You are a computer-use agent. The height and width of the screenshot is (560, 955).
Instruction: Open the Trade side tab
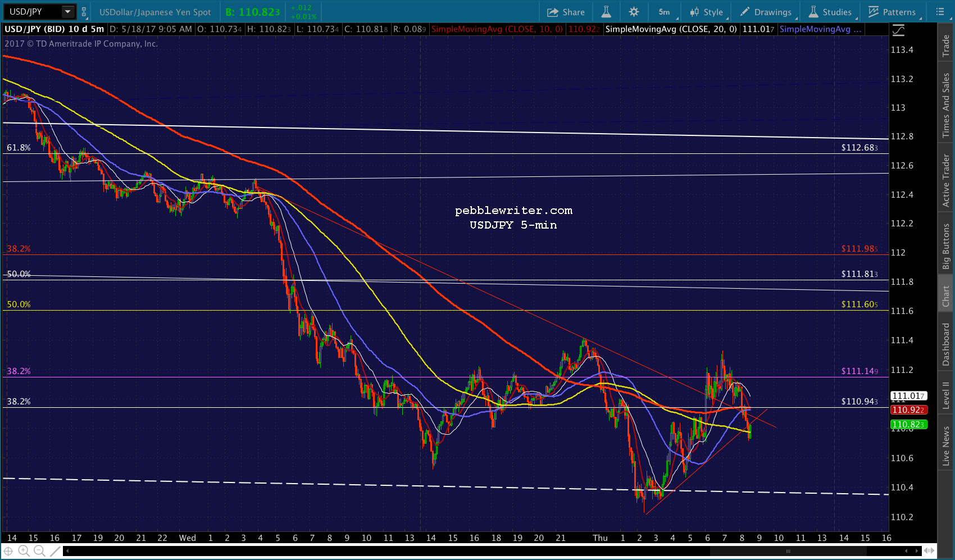click(946, 45)
